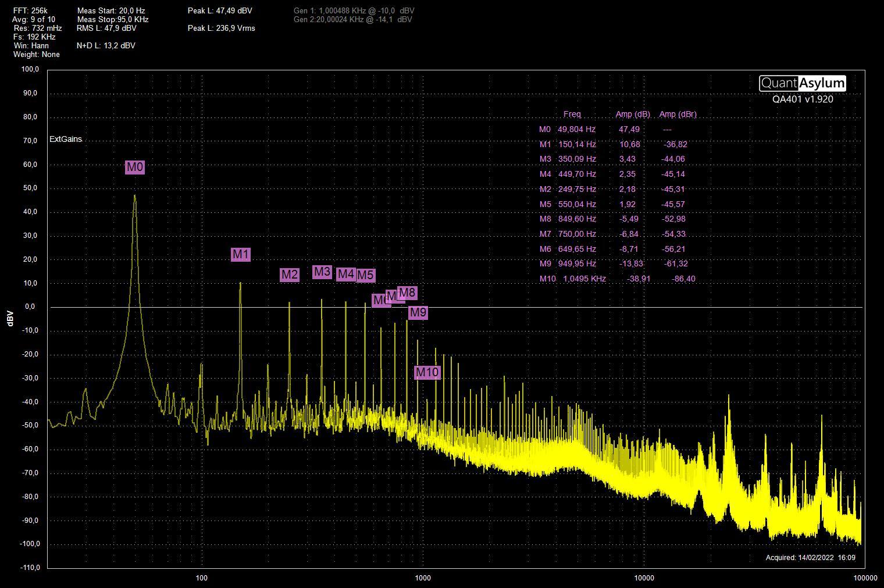The image size is (884, 588).
Task: Pick the M5 marker flag near 550 Hz
Action: pos(366,275)
